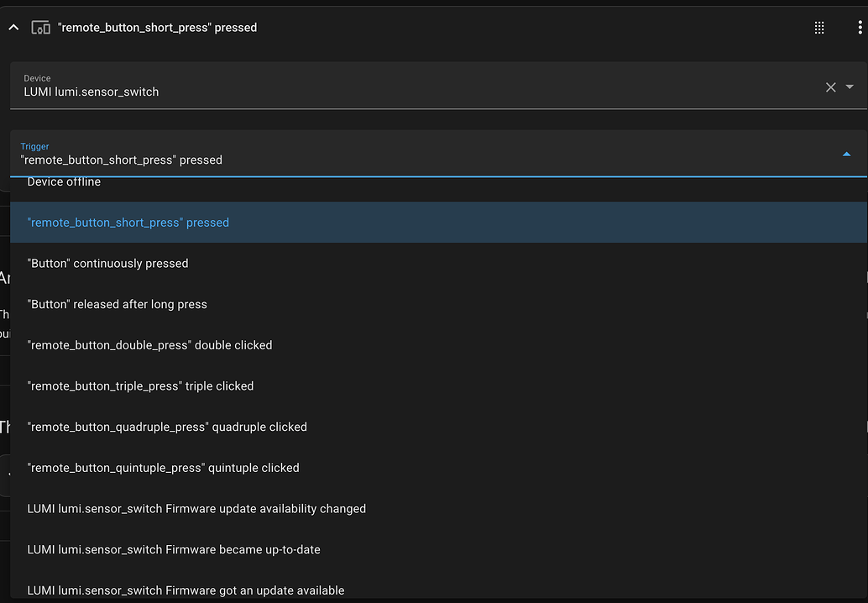Close the Trigger dropdown using its arrow
This screenshot has width=868, height=603.
coord(846,154)
